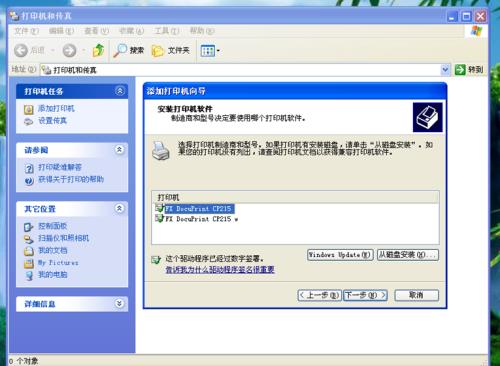The height and width of the screenshot is (366, 500).
Task: Click the Set Up Faxing icon
Action: click(29, 121)
